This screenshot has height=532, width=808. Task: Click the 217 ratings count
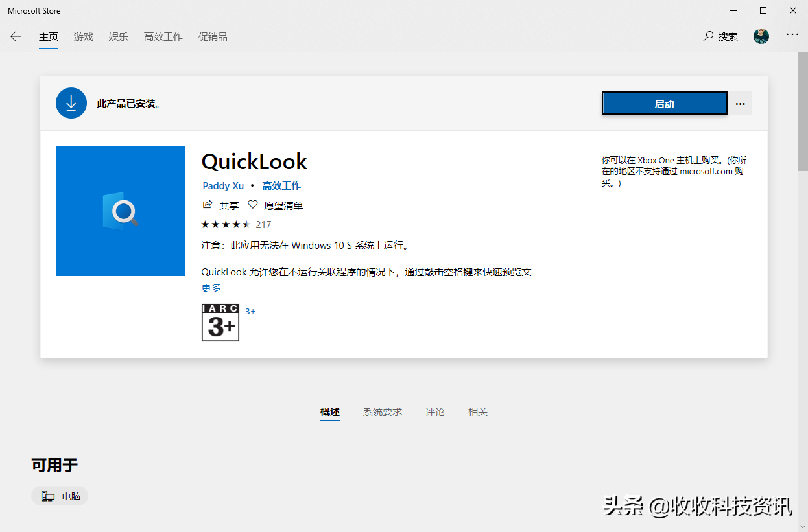pyautogui.click(x=263, y=224)
